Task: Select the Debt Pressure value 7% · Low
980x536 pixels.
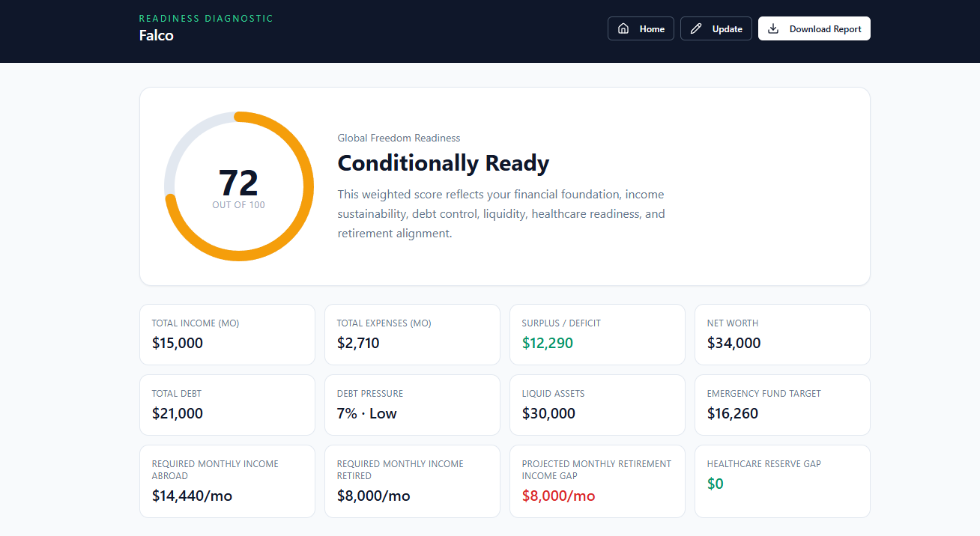Action: pos(367,414)
